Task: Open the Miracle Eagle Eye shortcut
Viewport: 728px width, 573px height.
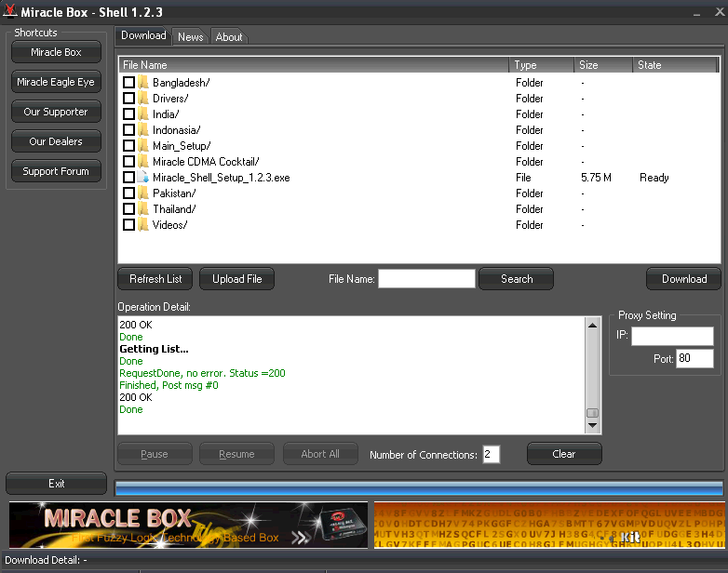Action: [56, 82]
